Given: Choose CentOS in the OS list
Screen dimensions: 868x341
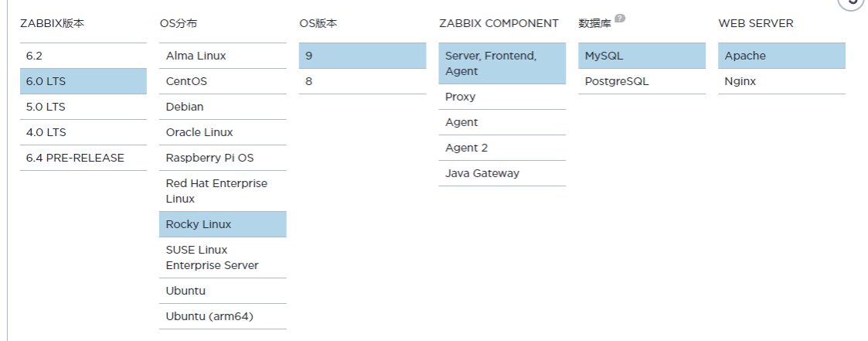Looking at the screenshot, I should coord(223,81).
